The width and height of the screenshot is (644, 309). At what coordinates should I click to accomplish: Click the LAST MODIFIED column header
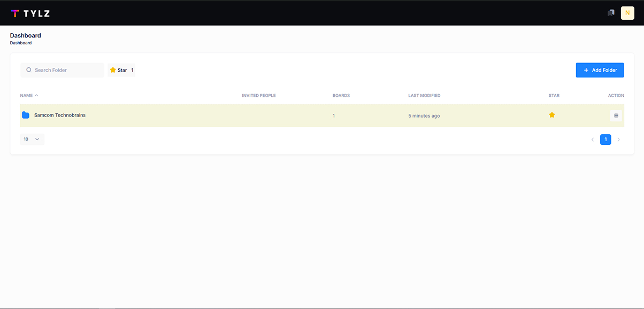(x=424, y=96)
